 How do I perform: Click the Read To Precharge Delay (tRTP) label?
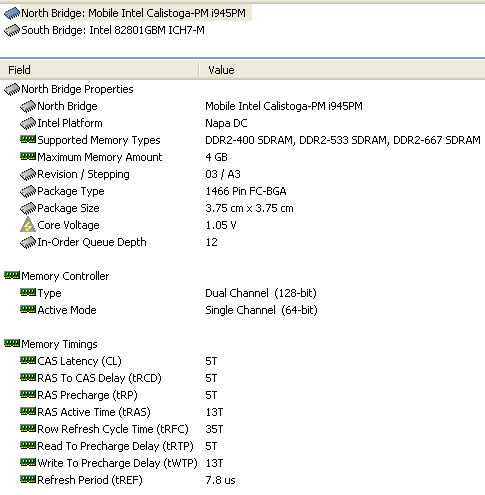[115, 446]
